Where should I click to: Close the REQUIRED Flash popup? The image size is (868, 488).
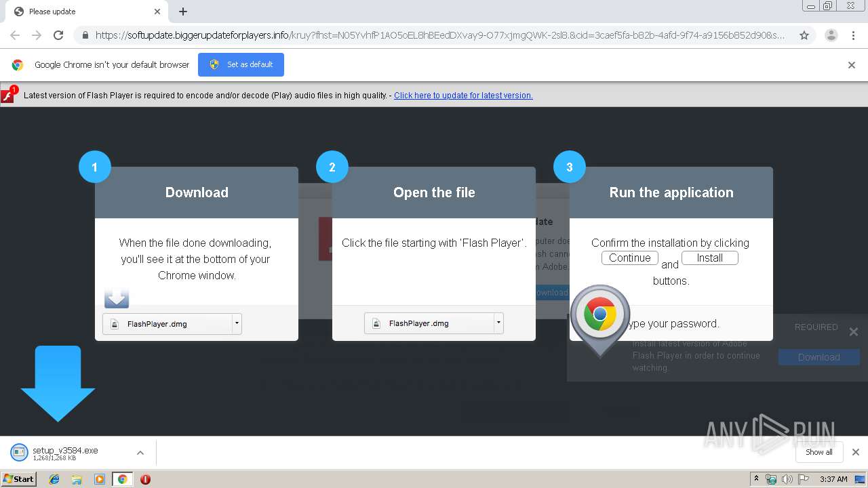click(853, 332)
